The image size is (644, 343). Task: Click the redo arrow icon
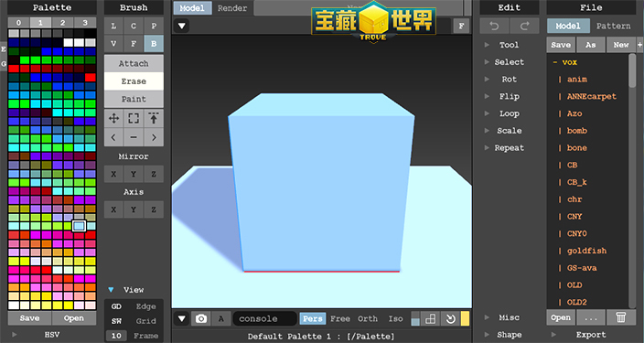(524, 27)
